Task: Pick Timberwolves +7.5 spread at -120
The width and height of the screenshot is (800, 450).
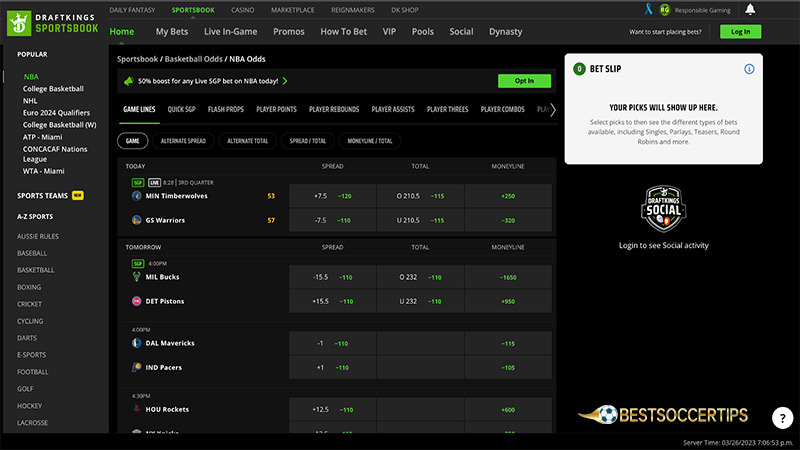Action: pyautogui.click(x=333, y=196)
